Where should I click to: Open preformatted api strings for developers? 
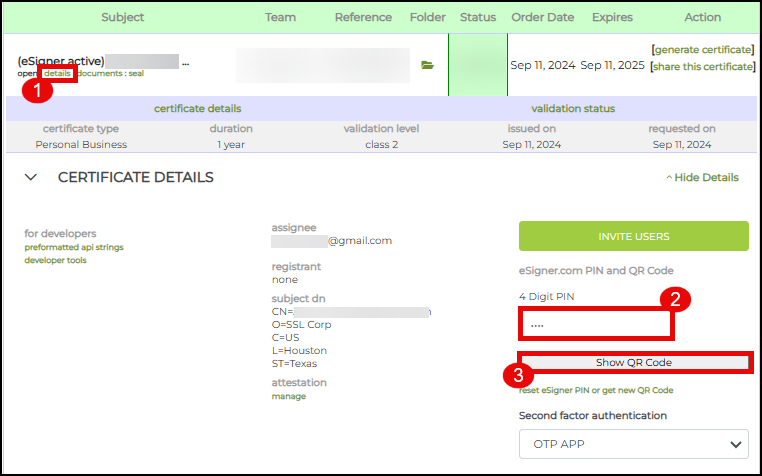pos(74,247)
